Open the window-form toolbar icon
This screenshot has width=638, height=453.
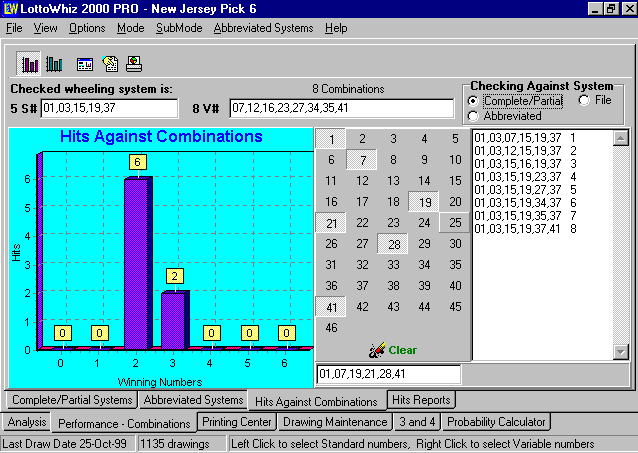pos(85,64)
